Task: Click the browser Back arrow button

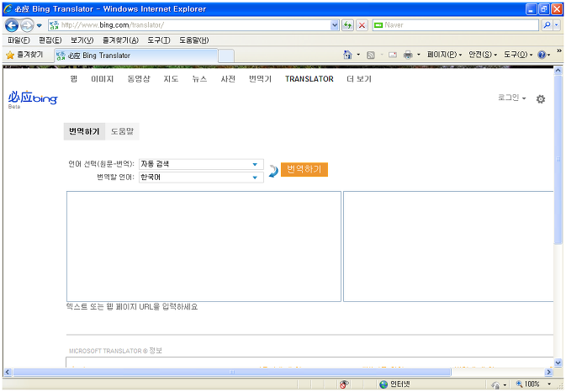Action: tap(12, 25)
